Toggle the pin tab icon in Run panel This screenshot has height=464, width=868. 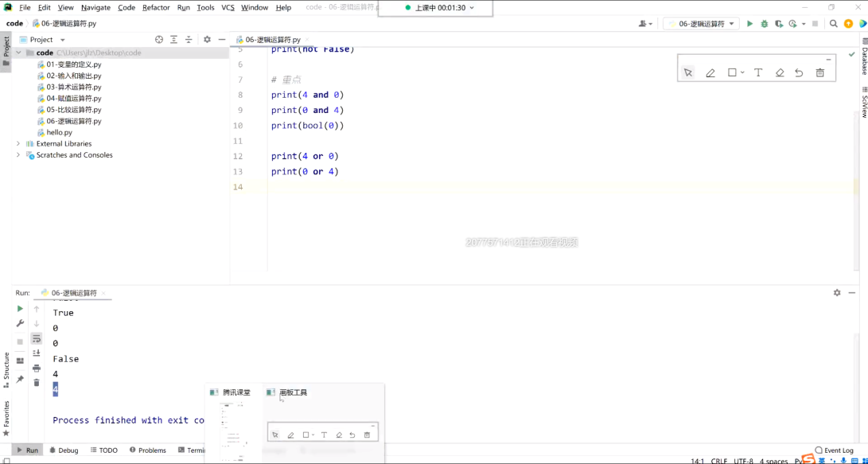point(20,380)
